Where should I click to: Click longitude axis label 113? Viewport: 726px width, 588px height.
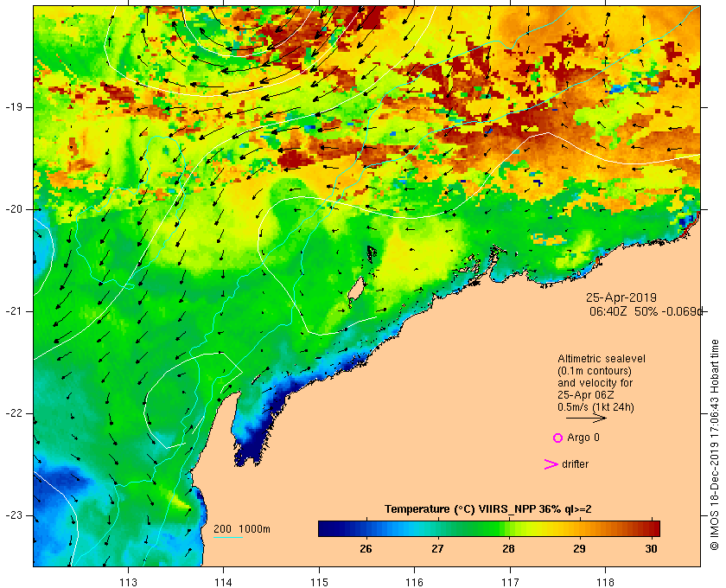pyautogui.click(x=128, y=583)
